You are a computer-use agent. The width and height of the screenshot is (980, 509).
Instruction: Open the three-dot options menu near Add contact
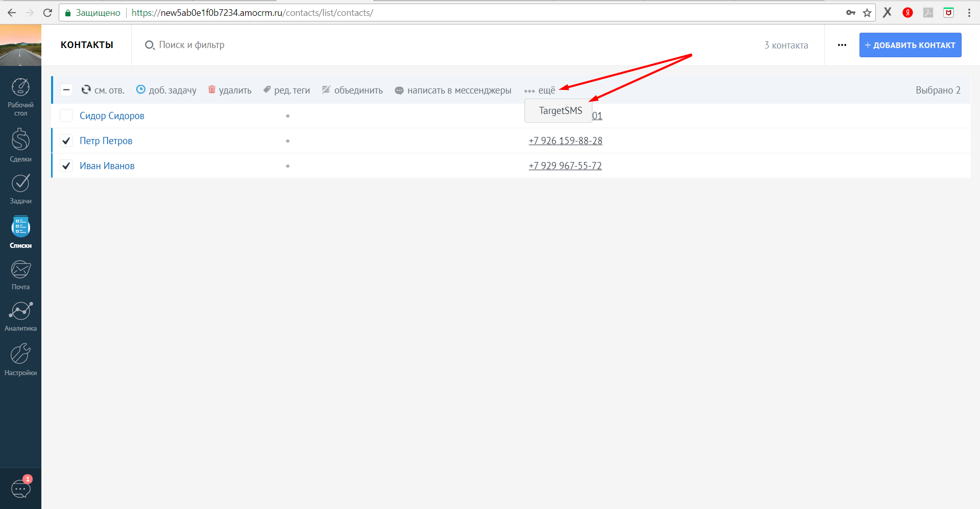(x=842, y=45)
